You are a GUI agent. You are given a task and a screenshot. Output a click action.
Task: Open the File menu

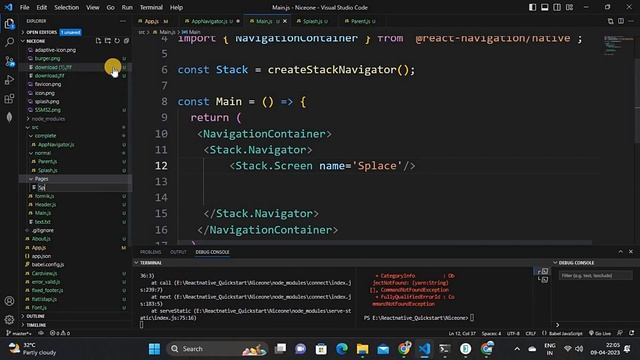coord(24,7)
